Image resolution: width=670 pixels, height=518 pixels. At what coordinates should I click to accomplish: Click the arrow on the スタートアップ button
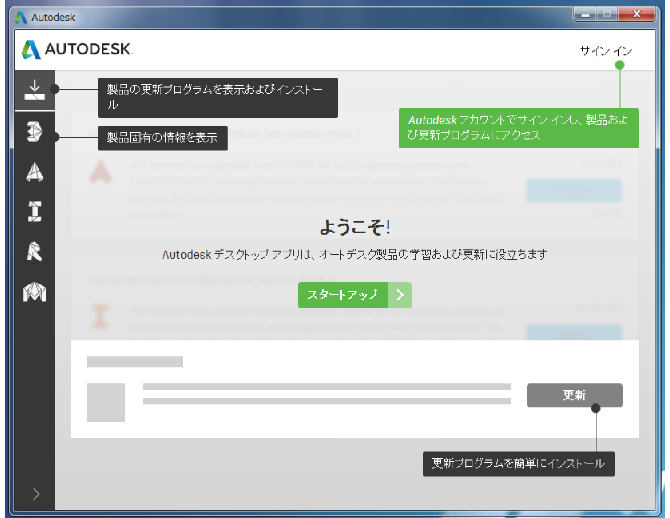(x=400, y=295)
